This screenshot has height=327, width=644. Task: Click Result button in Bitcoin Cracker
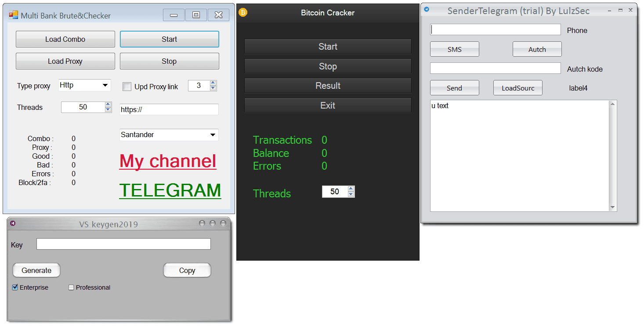click(328, 86)
